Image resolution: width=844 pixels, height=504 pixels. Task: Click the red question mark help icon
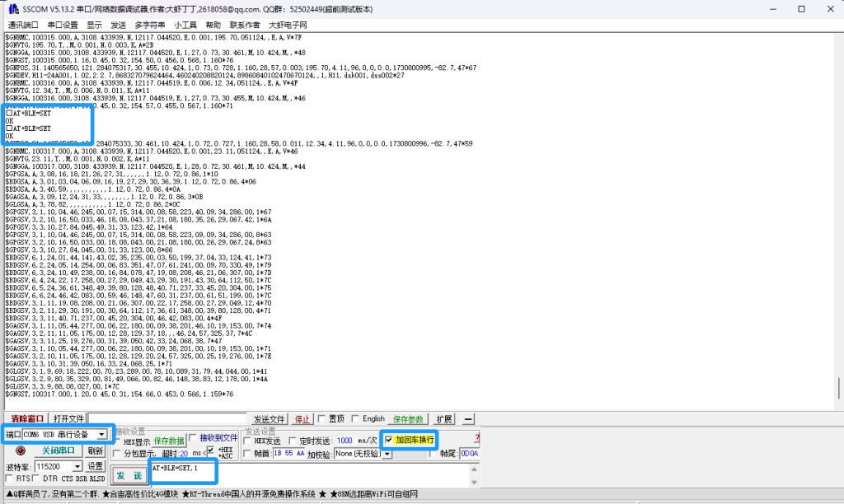pyautogui.click(x=476, y=438)
